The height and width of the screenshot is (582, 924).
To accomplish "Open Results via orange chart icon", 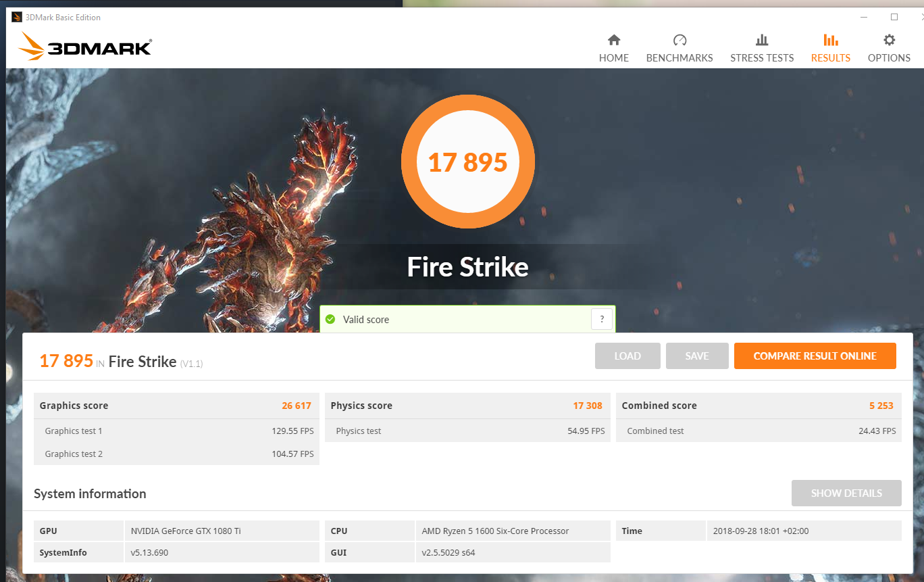I will click(830, 40).
